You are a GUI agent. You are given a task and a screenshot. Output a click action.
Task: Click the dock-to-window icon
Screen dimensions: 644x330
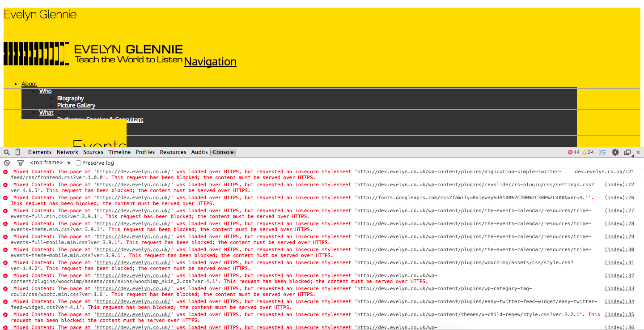[628, 152]
